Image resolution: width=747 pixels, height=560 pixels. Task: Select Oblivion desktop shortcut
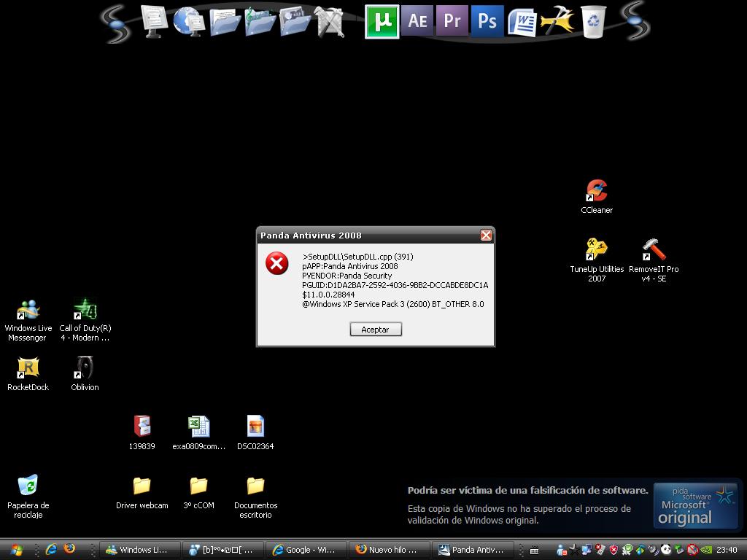(85, 374)
